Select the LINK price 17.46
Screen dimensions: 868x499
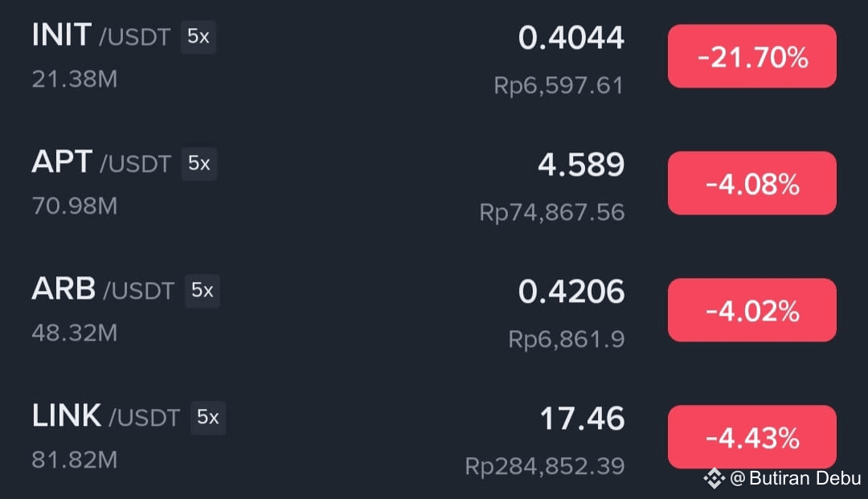[x=583, y=419]
